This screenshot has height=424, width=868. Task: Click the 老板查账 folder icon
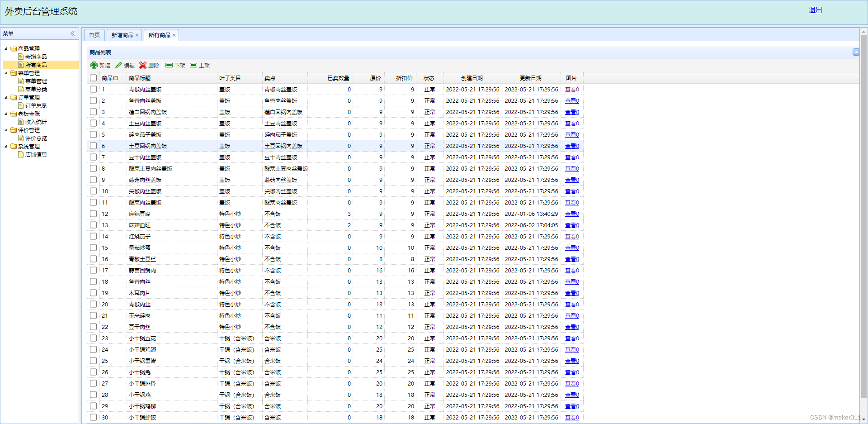[14, 114]
